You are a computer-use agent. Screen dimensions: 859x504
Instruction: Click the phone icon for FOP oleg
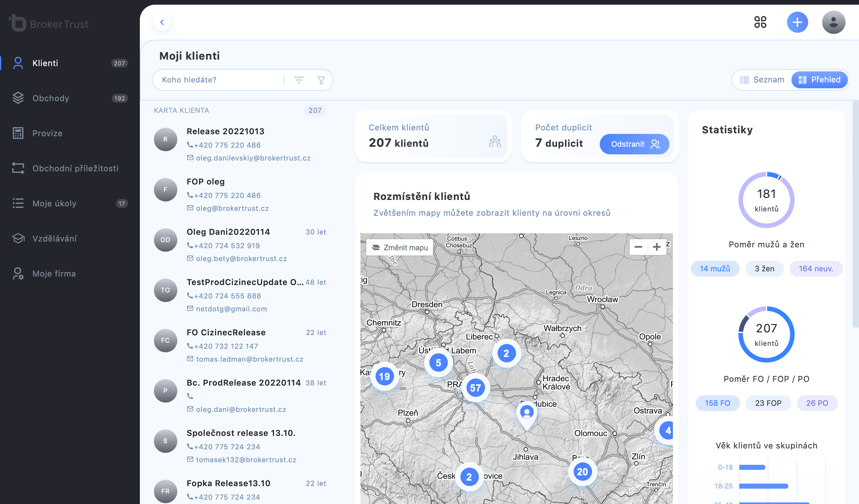tap(190, 195)
